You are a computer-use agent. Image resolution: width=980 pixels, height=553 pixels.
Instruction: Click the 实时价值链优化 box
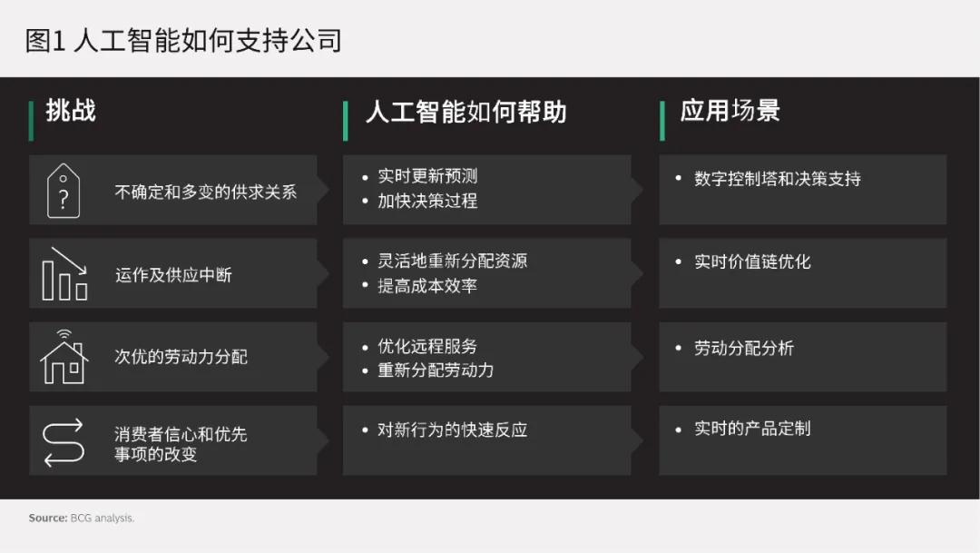[x=802, y=272]
